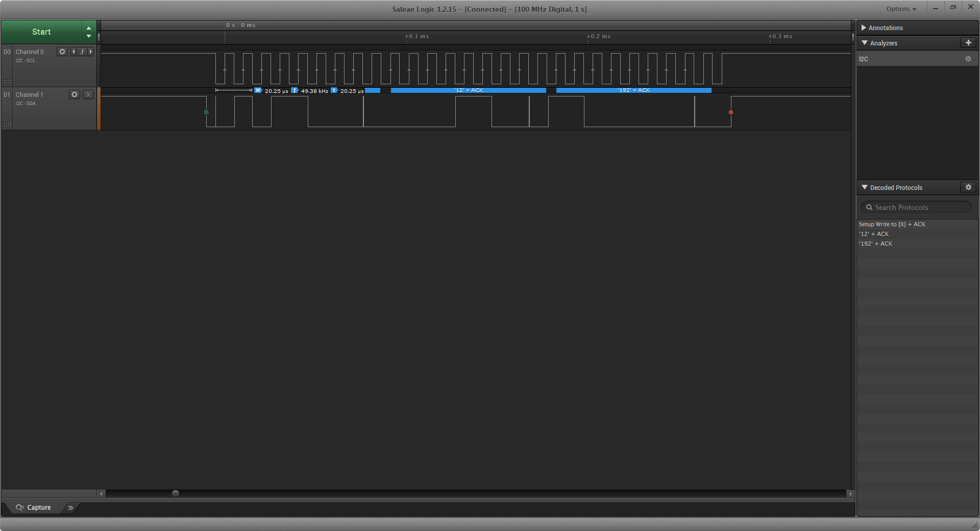Click the green Start button
The image size is (980, 531).
(41, 32)
